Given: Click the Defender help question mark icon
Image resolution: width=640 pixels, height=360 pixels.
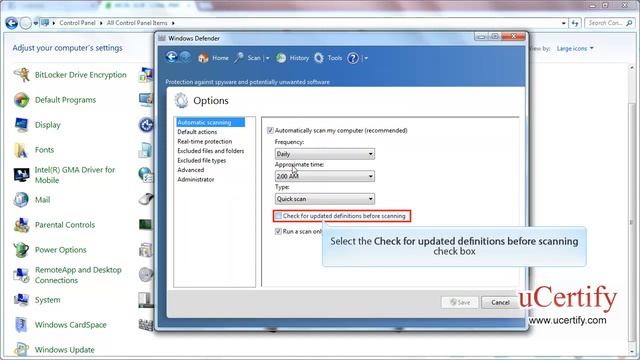Looking at the screenshot, I should (x=353, y=58).
